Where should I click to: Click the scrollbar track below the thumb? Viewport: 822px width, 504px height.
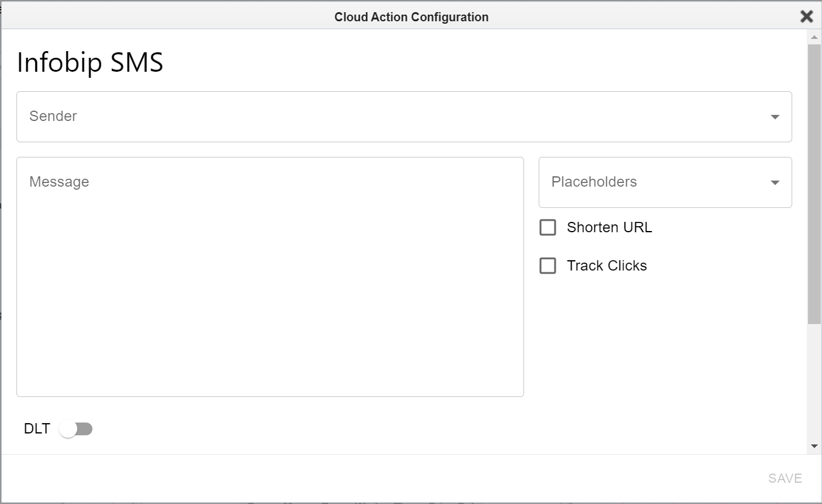[x=814, y=383]
